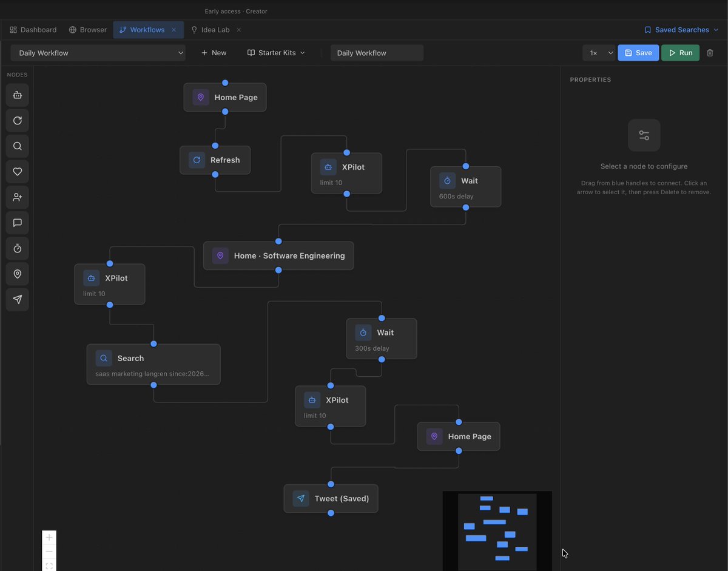Add an XPilot bot node from sidebar
Image resolution: width=728 pixels, height=571 pixels.
point(17,95)
